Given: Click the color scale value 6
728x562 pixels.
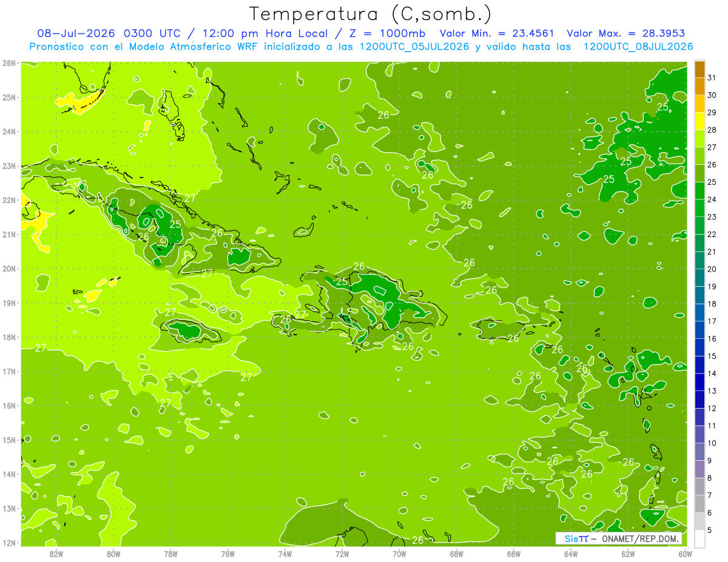Looking at the screenshot, I should tap(710, 513).
